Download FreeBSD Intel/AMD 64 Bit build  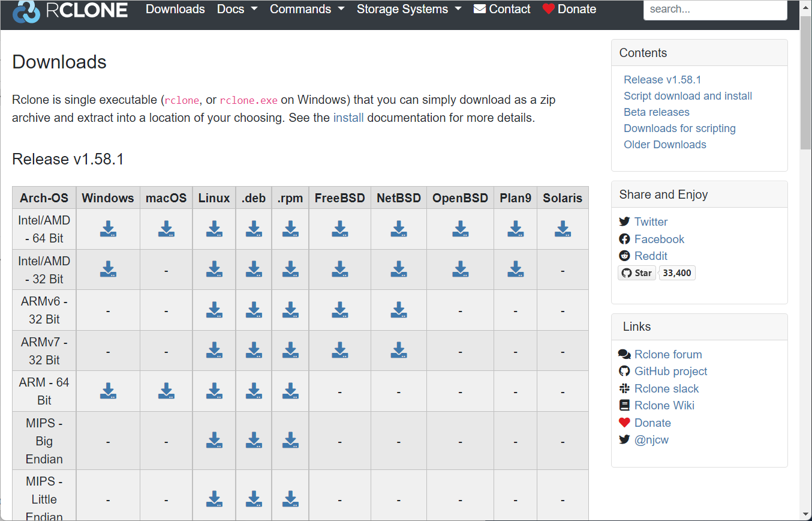(x=340, y=229)
